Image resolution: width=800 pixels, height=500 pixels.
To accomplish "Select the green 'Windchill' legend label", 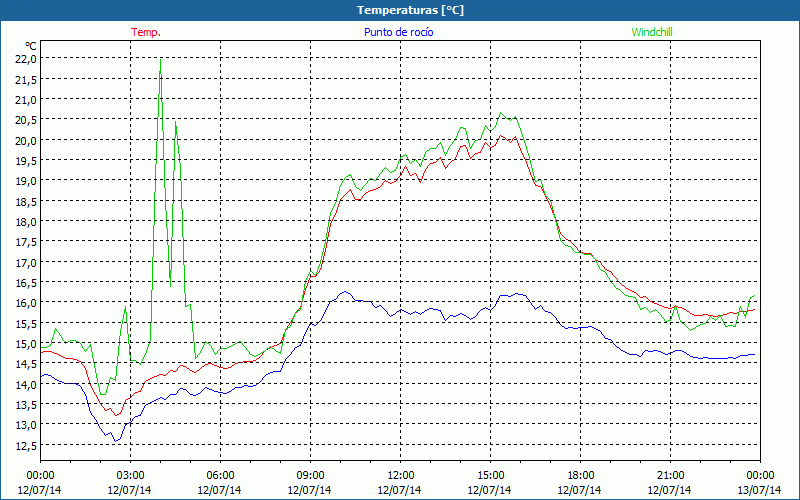I will pyautogui.click(x=652, y=32).
